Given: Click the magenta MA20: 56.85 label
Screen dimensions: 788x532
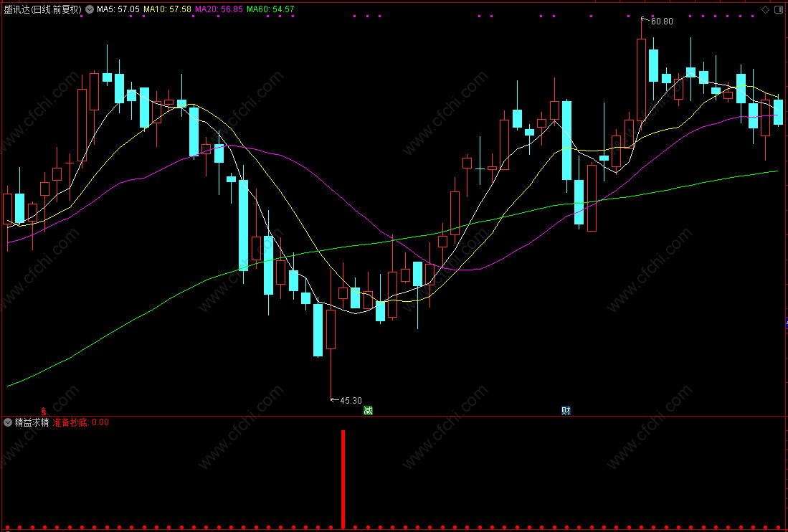Looking at the screenshot, I should pyautogui.click(x=219, y=9).
